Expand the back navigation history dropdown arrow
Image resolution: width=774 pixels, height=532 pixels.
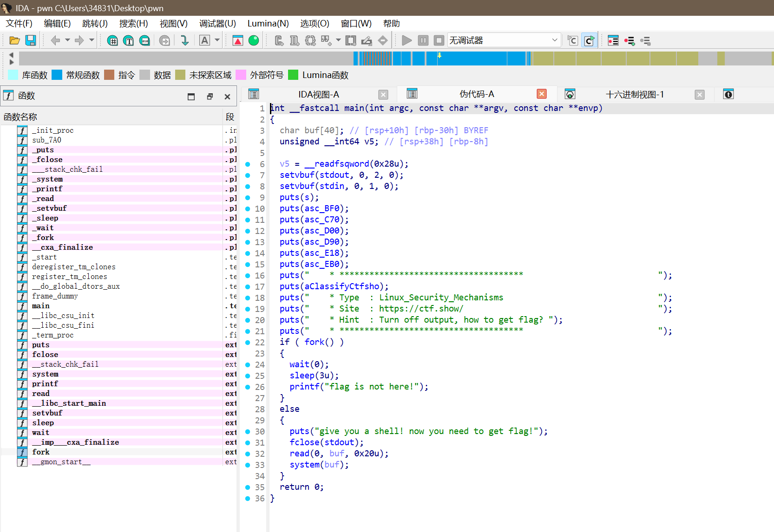(67, 40)
